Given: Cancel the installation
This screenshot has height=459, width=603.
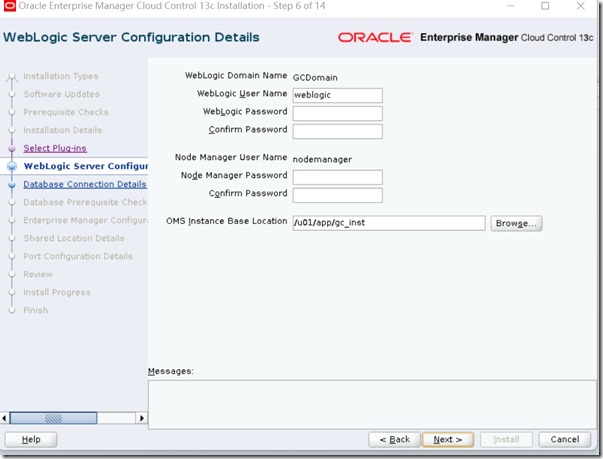Looking at the screenshot, I should (x=565, y=439).
